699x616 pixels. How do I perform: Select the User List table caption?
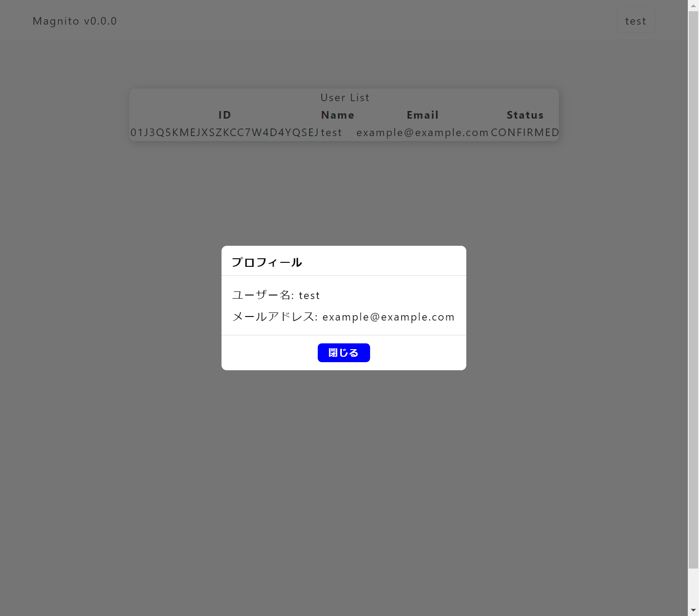tap(345, 98)
